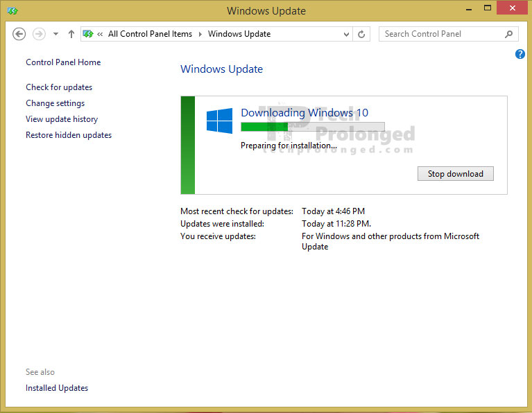Open Control Panel Home

point(63,62)
